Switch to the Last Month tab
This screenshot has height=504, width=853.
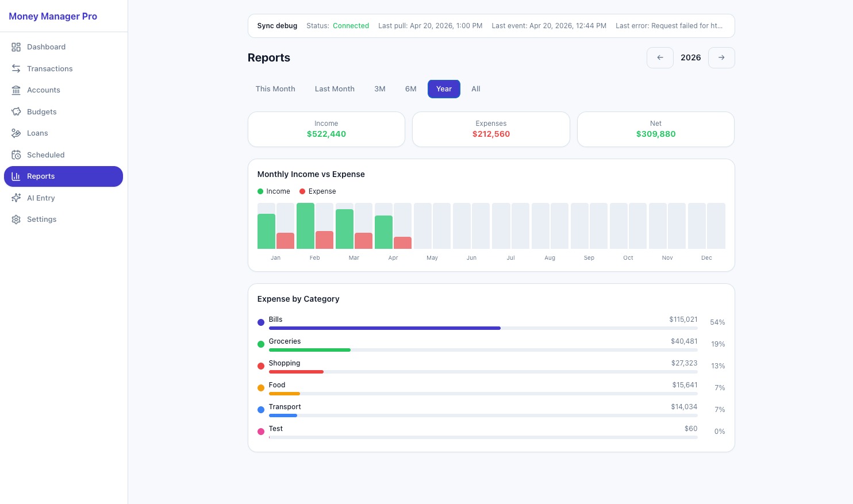(335, 89)
